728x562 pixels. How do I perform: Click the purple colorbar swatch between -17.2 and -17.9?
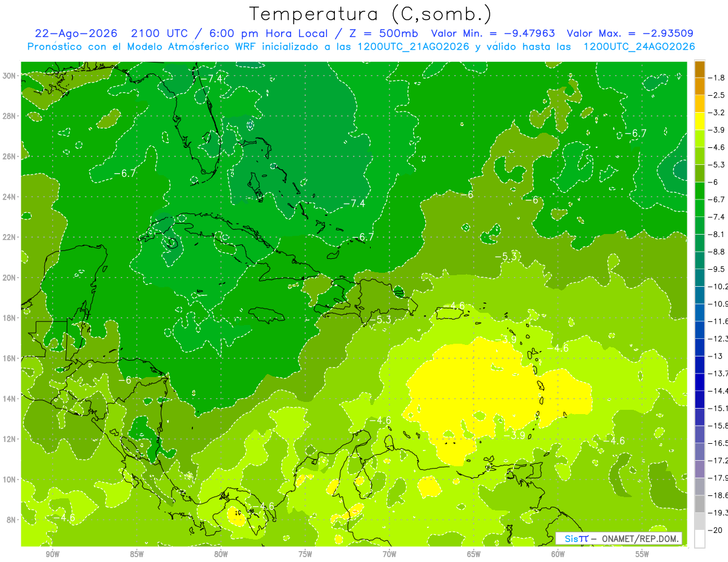(x=699, y=469)
